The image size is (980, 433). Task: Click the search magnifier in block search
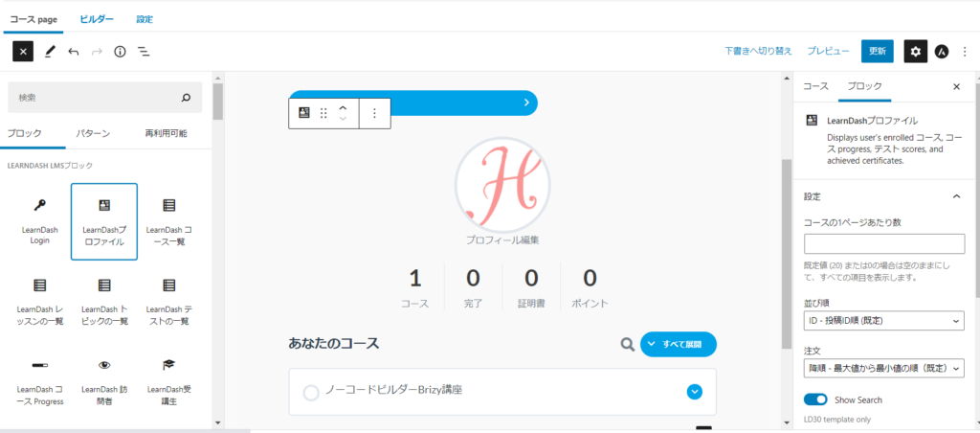pyautogui.click(x=186, y=98)
